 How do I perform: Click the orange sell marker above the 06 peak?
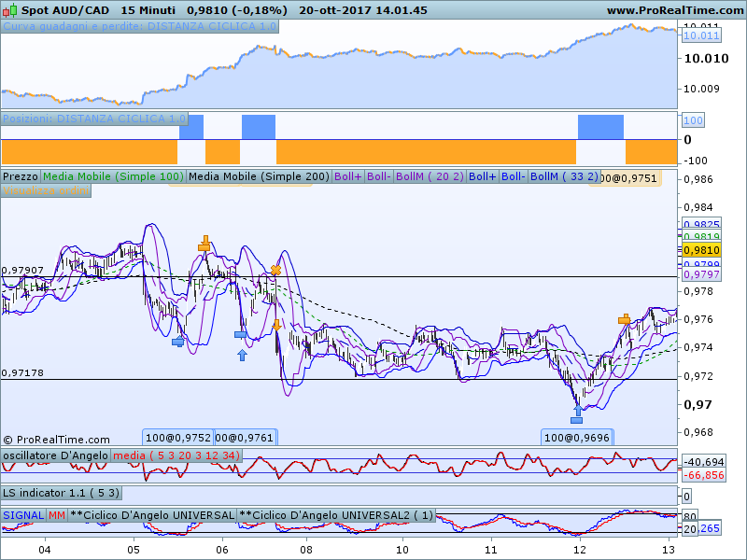(x=204, y=243)
